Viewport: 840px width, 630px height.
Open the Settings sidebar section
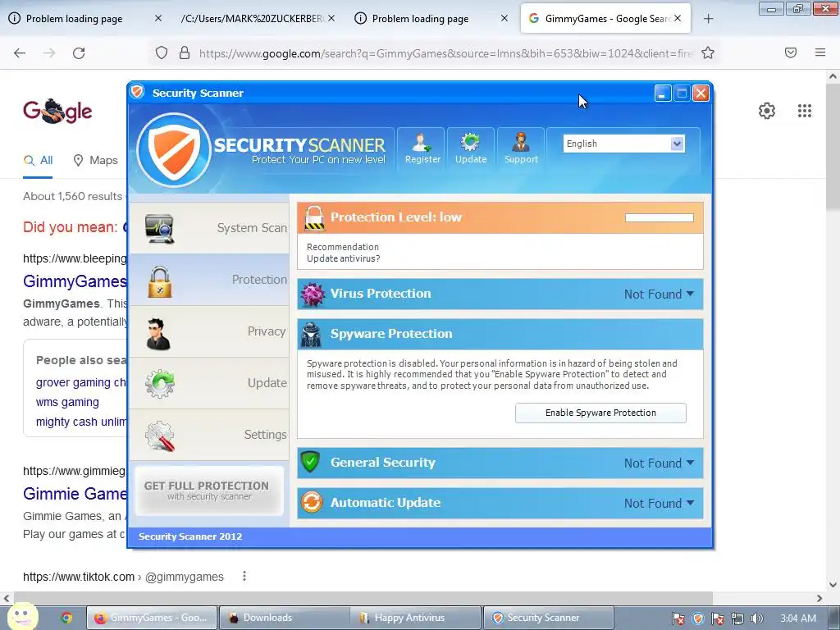pyautogui.click(x=209, y=435)
